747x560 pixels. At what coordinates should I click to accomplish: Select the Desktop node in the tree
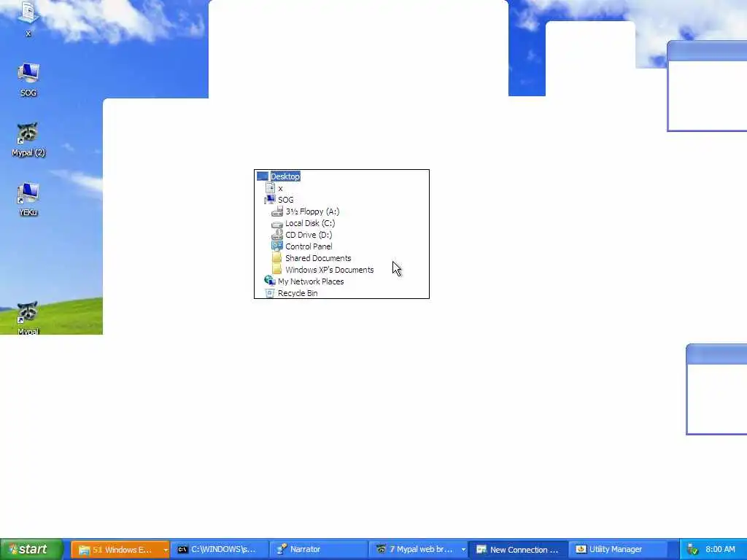[x=285, y=176]
